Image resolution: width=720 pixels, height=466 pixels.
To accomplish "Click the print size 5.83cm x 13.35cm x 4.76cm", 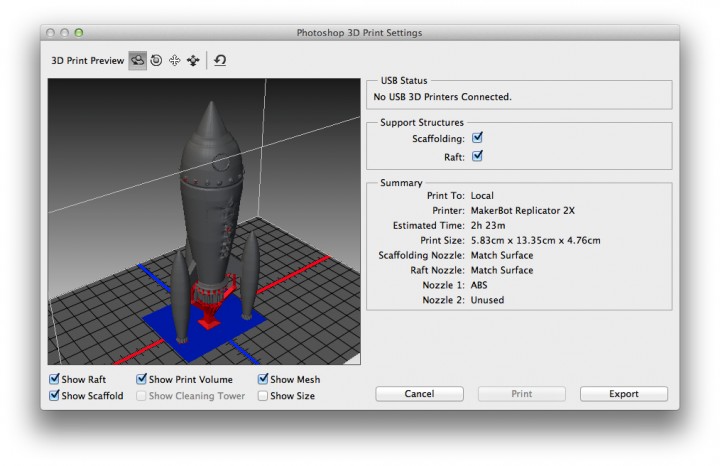I will pyautogui.click(x=535, y=241).
